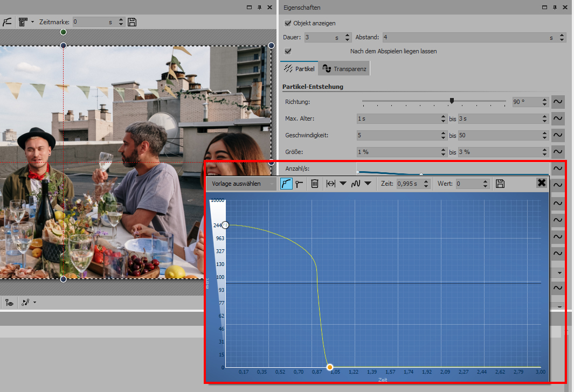This screenshot has height=392, width=574.
Task: Close the curve editor popup
Action: 541,183
